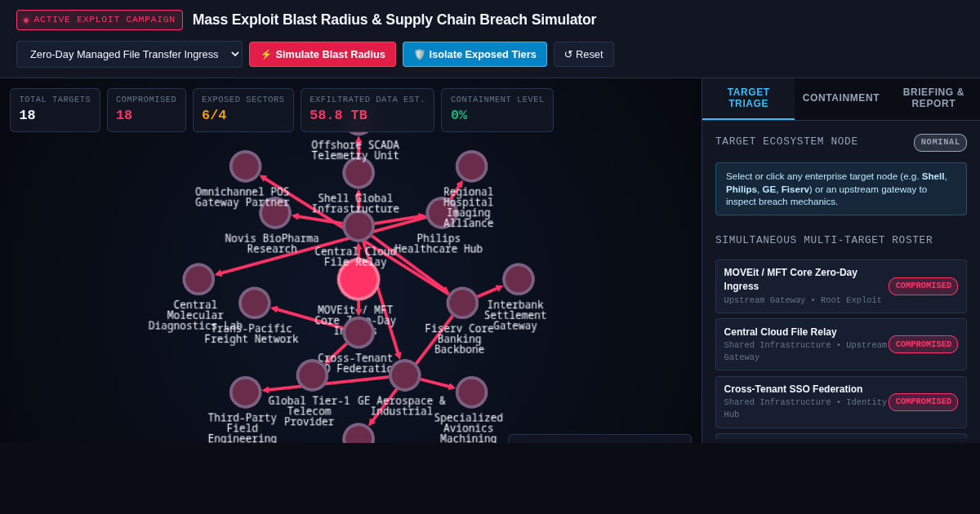Image resolution: width=980 pixels, height=514 pixels.
Task: Click the Active Exploit Campaign badge
Action: coord(100,20)
